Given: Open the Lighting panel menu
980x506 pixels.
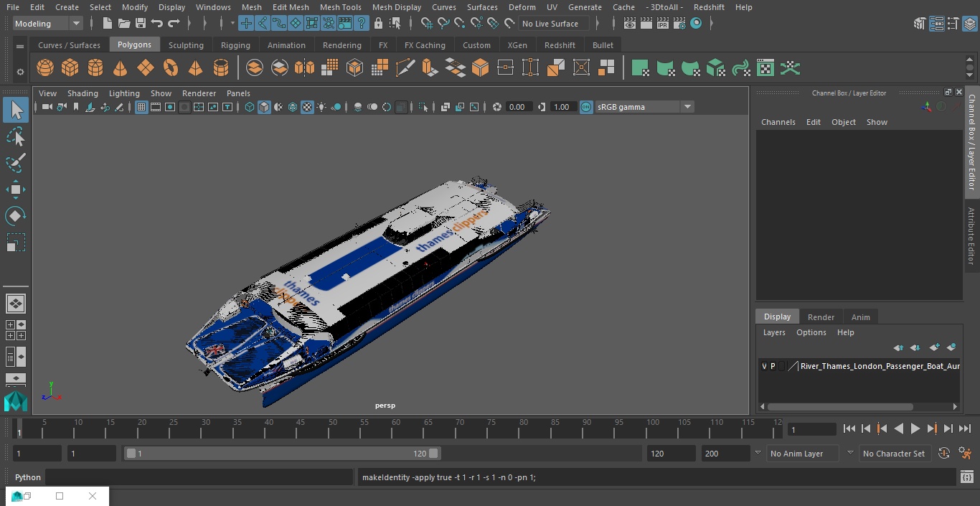Looking at the screenshot, I should [x=124, y=93].
